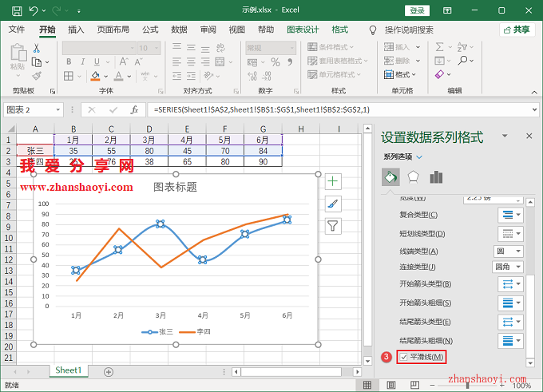Click the zoom in plus button

(x=501, y=385)
